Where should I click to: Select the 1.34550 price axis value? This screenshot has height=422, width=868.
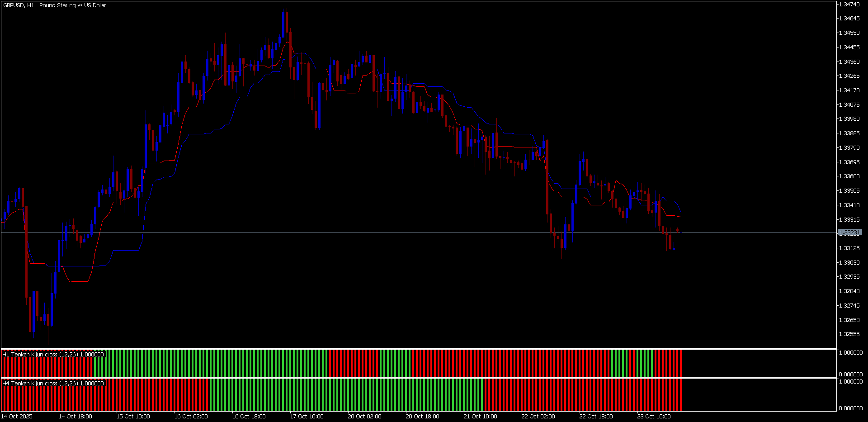pos(849,33)
